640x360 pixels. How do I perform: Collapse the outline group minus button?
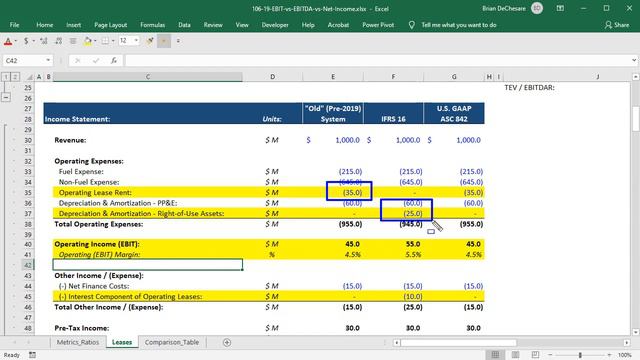(x=6, y=98)
